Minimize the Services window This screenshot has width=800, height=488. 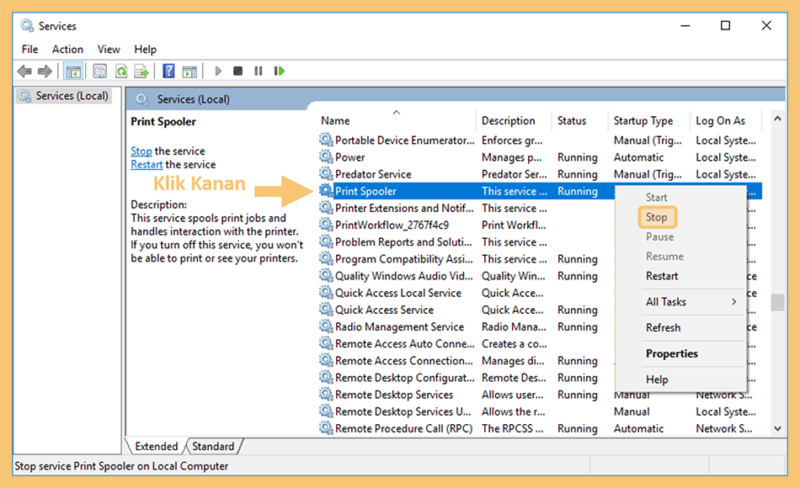[685, 26]
